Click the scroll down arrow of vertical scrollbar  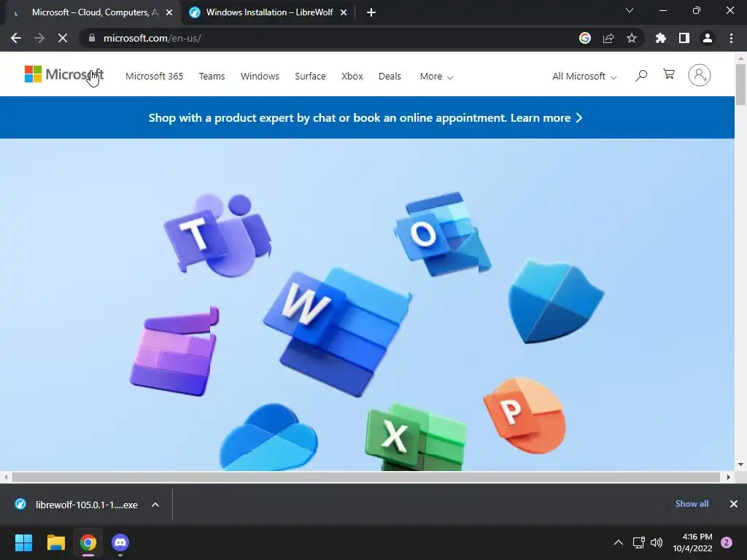[740, 464]
